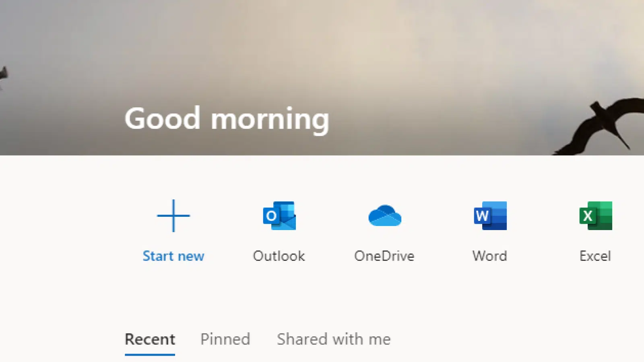The height and width of the screenshot is (362, 644).
Task: Switch to the Pinned tab
Action: pyautogui.click(x=225, y=339)
